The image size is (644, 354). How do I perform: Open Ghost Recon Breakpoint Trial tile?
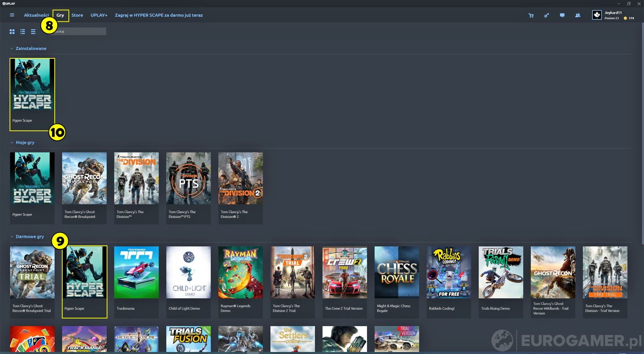pos(32,282)
